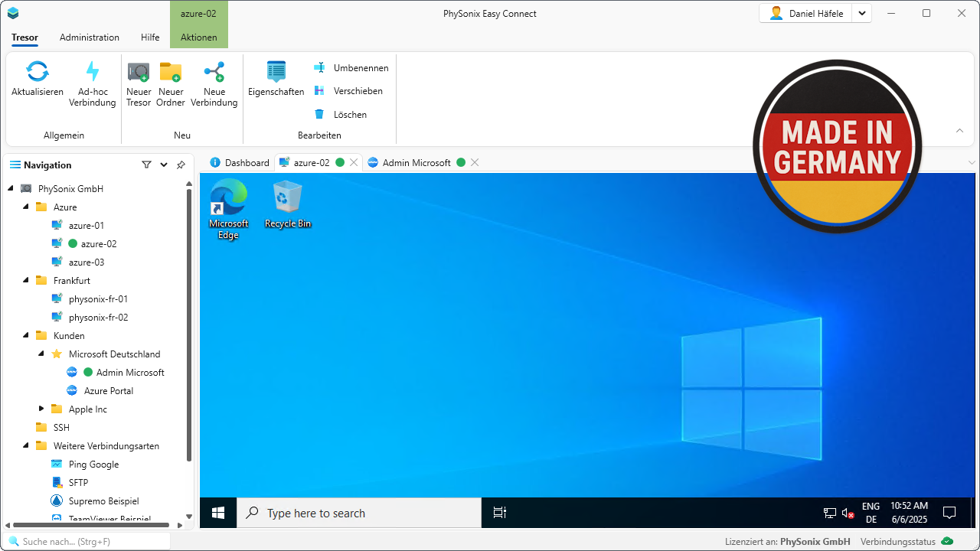Select the Ping Google entry
This screenshot has height=551, width=980.
pos(93,465)
